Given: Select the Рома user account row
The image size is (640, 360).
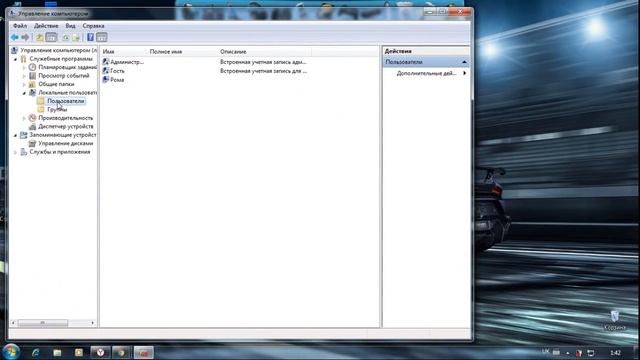Looking at the screenshot, I should click(x=113, y=80).
